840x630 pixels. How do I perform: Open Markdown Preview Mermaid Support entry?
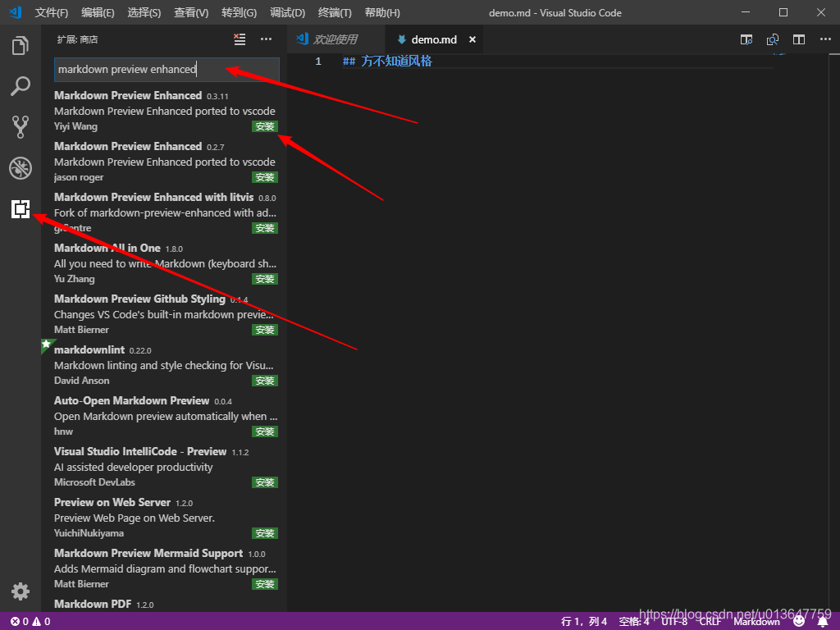164,568
